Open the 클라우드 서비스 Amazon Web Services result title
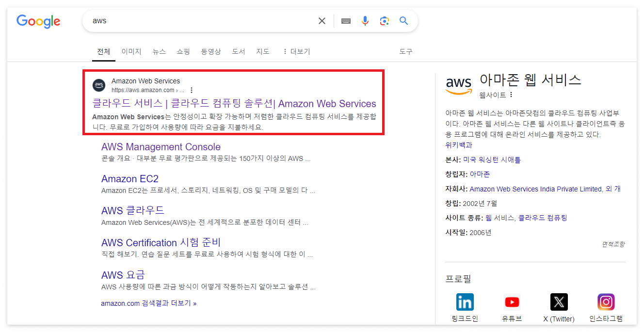The width and height of the screenshot is (644, 332). 234,103
